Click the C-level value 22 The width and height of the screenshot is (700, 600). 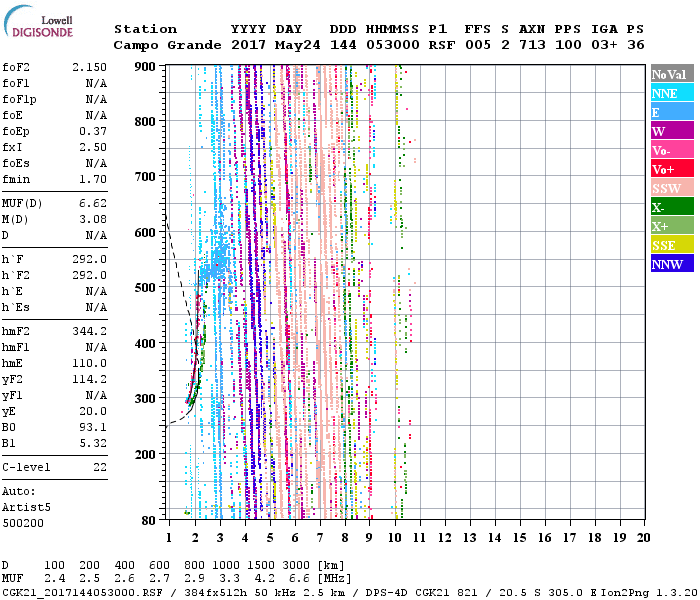click(100, 467)
